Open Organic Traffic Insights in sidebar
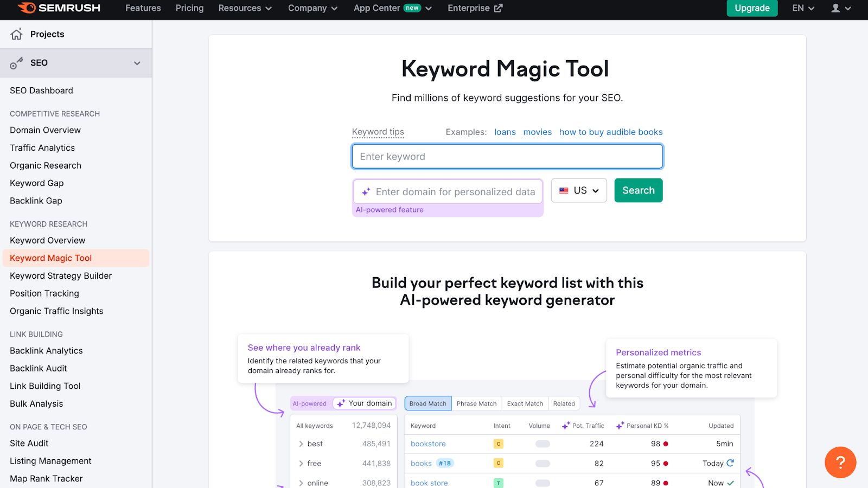Image resolution: width=868 pixels, height=488 pixels. [56, 311]
